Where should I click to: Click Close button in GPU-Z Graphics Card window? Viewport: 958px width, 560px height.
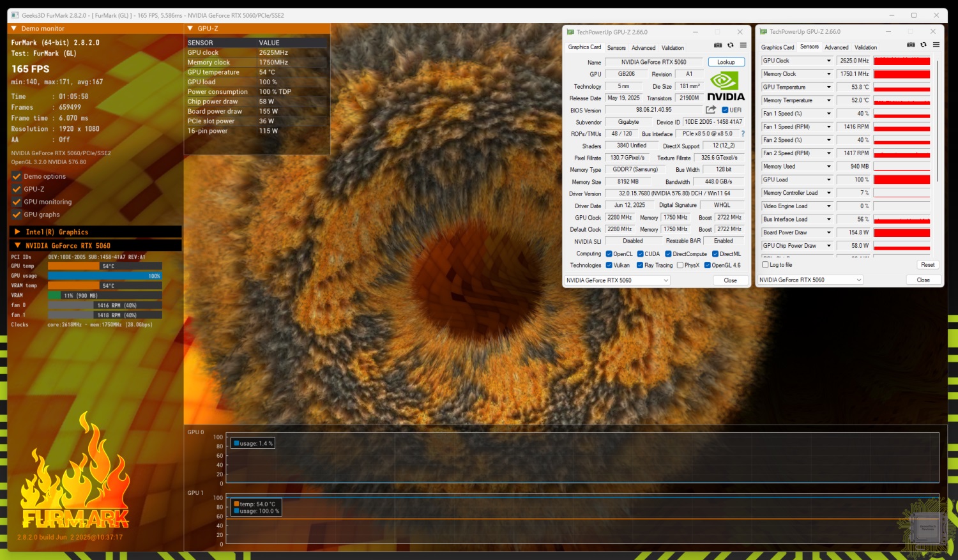(730, 280)
